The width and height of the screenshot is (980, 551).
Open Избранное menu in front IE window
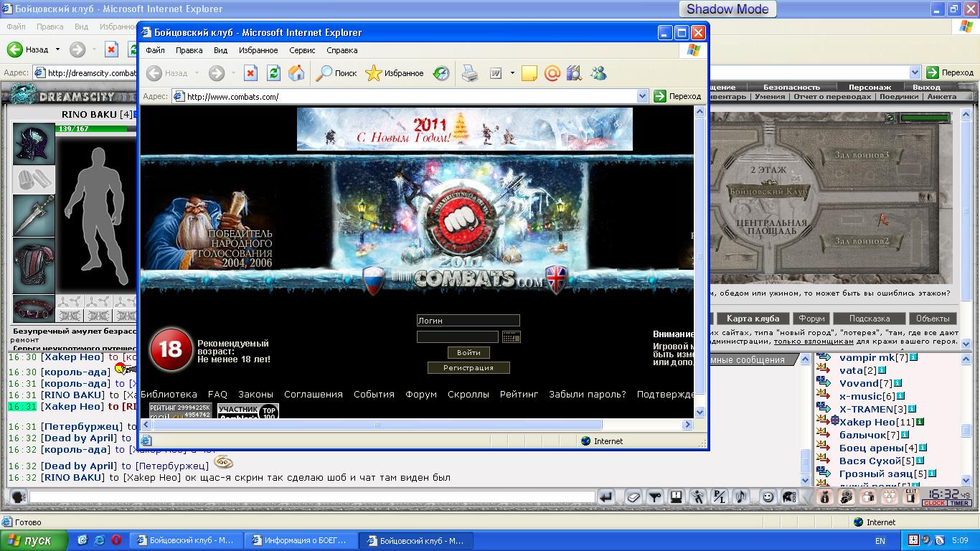258,50
